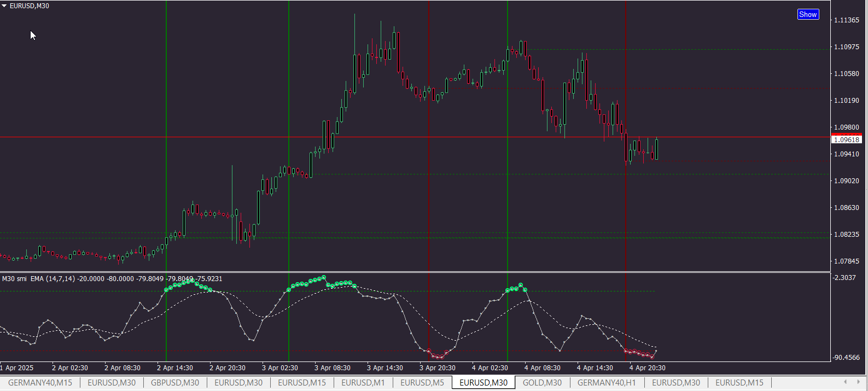Select the GERMANY40,H1 chart tab
The width and height of the screenshot is (868, 391).
tap(607, 383)
